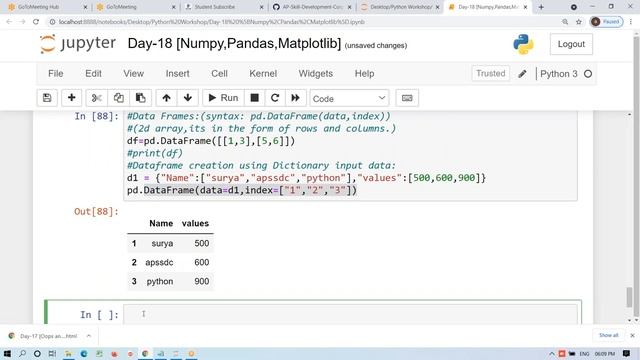The image size is (640, 360).
Task: Open the Help menu
Action: click(364, 73)
